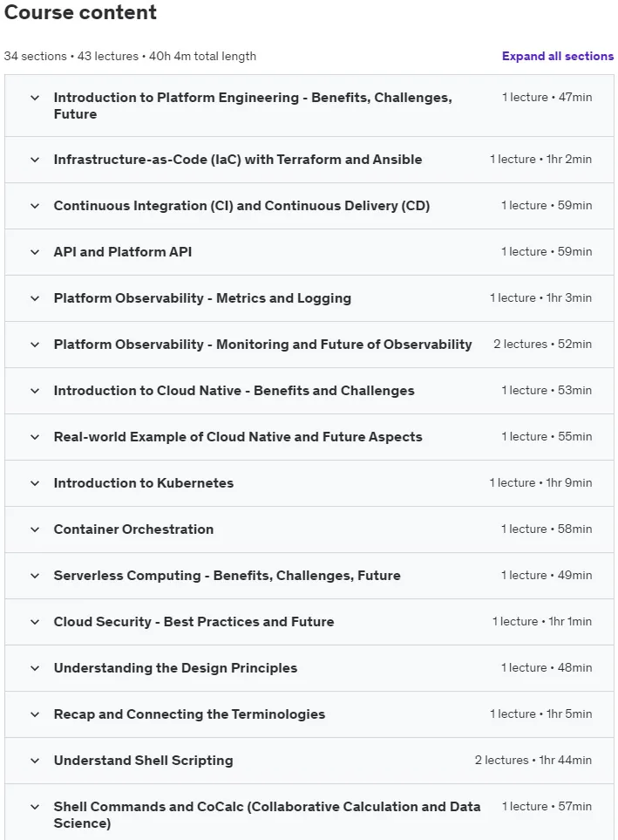
Task: Expand chevron for Platform Observability - Metrics and Logging
Action: pos(35,298)
